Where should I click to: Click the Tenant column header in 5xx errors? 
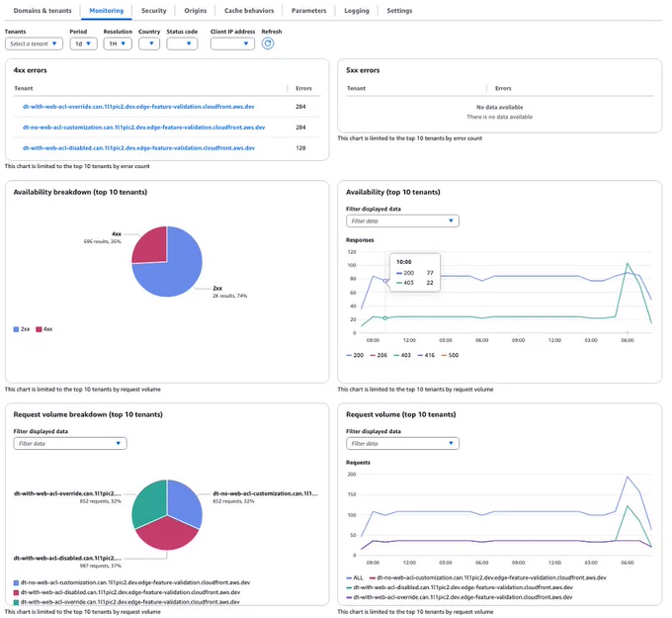[x=356, y=88]
